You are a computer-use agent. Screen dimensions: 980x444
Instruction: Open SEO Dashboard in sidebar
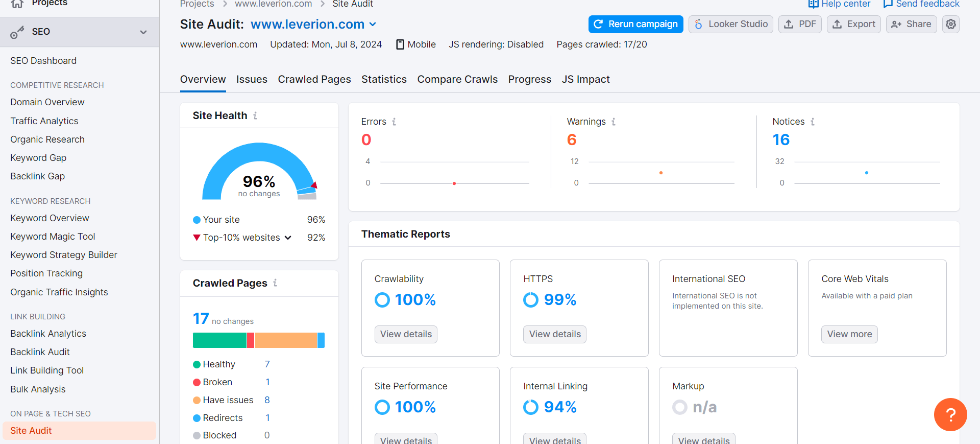coord(43,61)
